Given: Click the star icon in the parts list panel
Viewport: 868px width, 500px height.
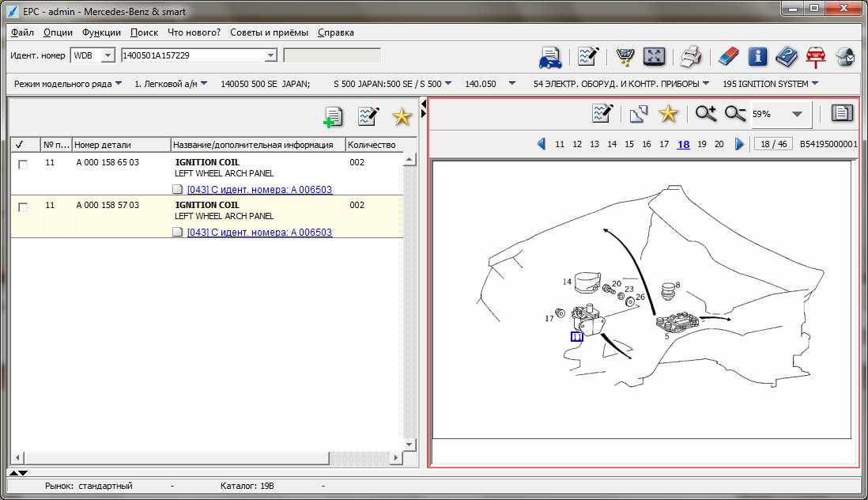Looking at the screenshot, I should click(x=402, y=116).
